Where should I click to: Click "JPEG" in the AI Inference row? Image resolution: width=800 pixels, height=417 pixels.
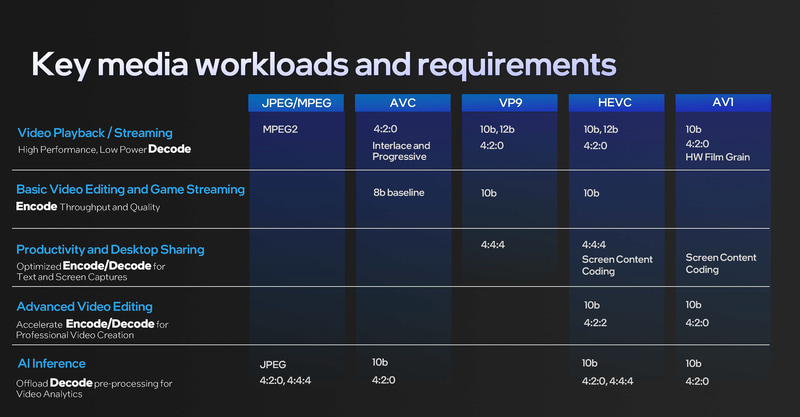273,364
